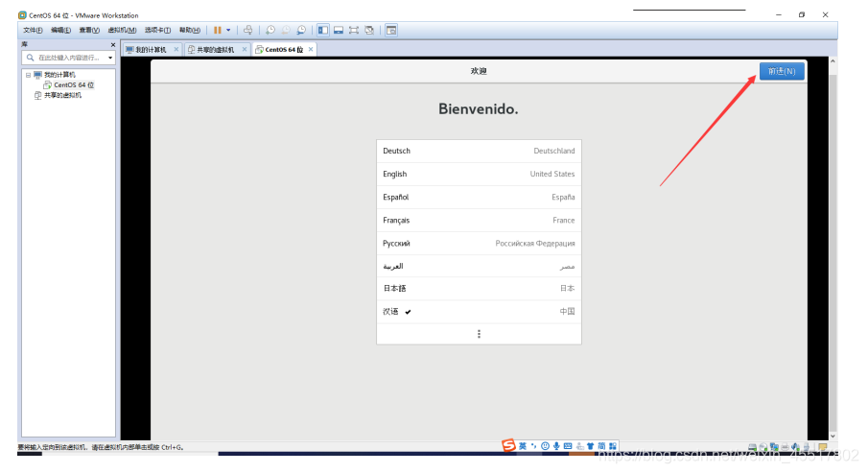This screenshot has height=473, width=868.
Task: Open the Sogou toolbox grid icon
Action: click(x=612, y=446)
